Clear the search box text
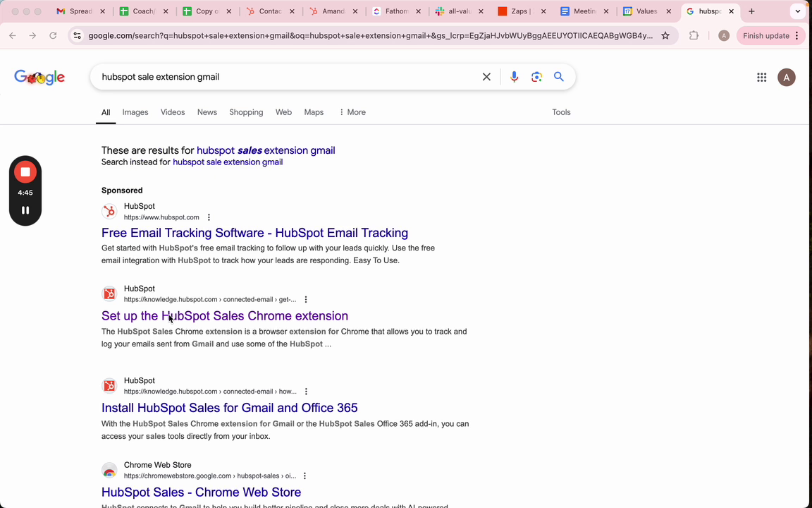 [x=486, y=77]
